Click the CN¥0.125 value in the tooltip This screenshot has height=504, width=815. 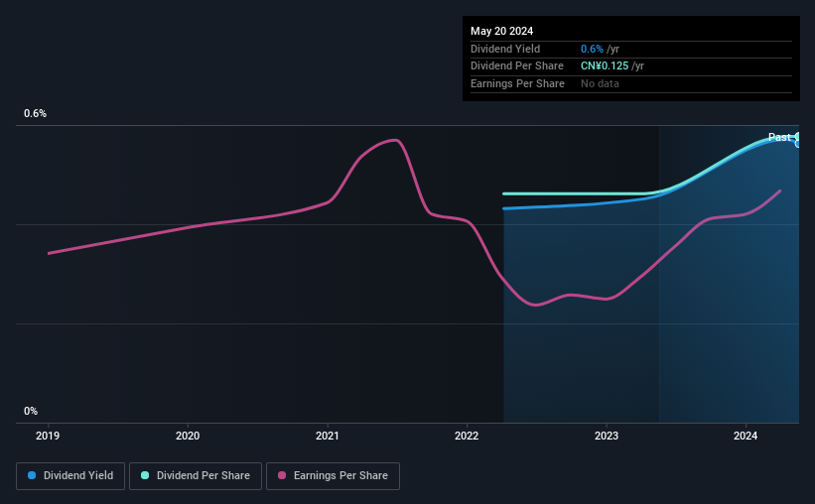[x=605, y=65]
